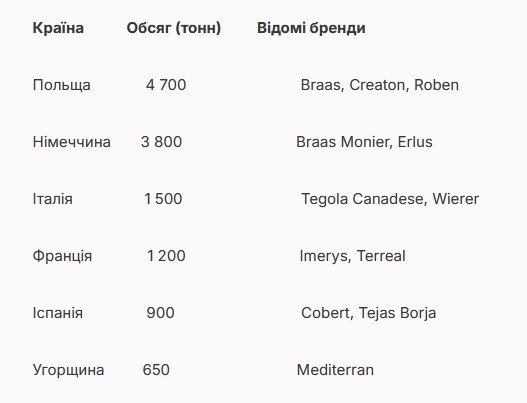Select the Imerys, Terreal brands text
The width and height of the screenshot is (527, 403).
pos(353,256)
